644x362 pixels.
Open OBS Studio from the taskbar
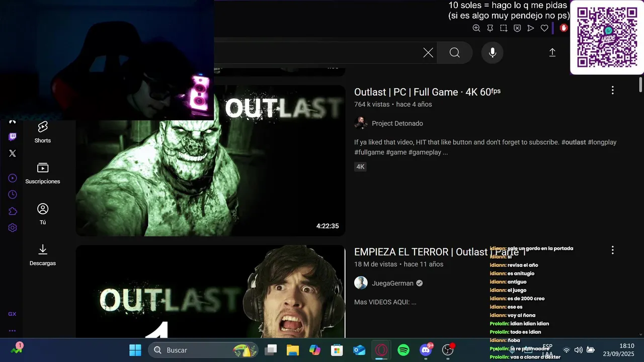point(448,350)
